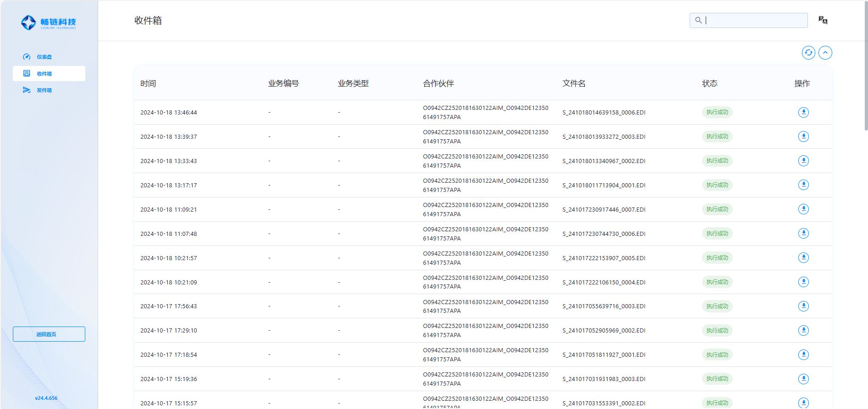Click the magnifier search icon
Screen dimensions: 868x409
[x=698, y=20]
